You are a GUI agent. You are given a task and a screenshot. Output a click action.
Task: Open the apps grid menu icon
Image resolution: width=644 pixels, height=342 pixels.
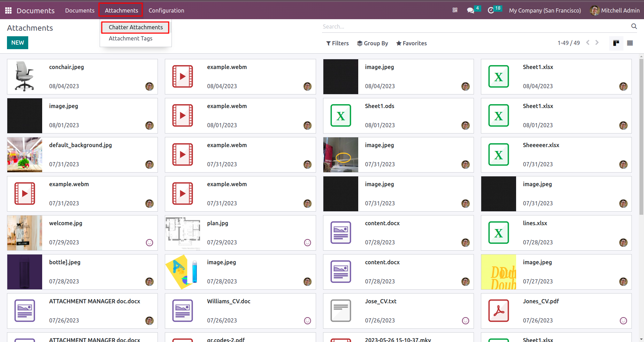8,10
